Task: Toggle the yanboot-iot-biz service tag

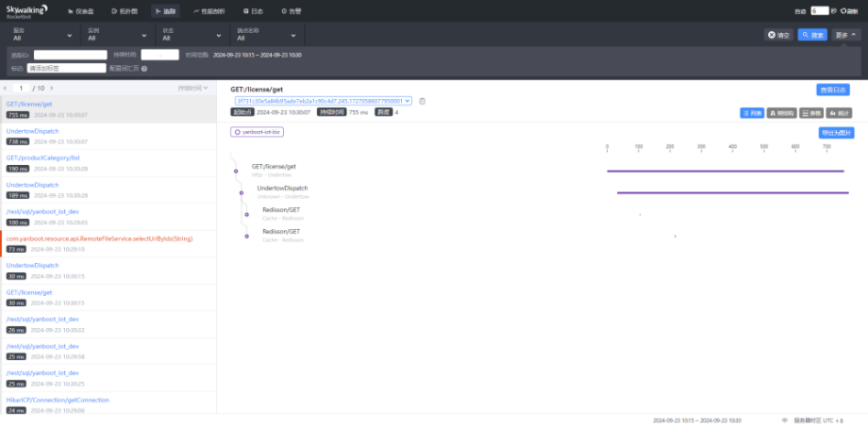Action: pyautogui.click(x=258, y=132)
